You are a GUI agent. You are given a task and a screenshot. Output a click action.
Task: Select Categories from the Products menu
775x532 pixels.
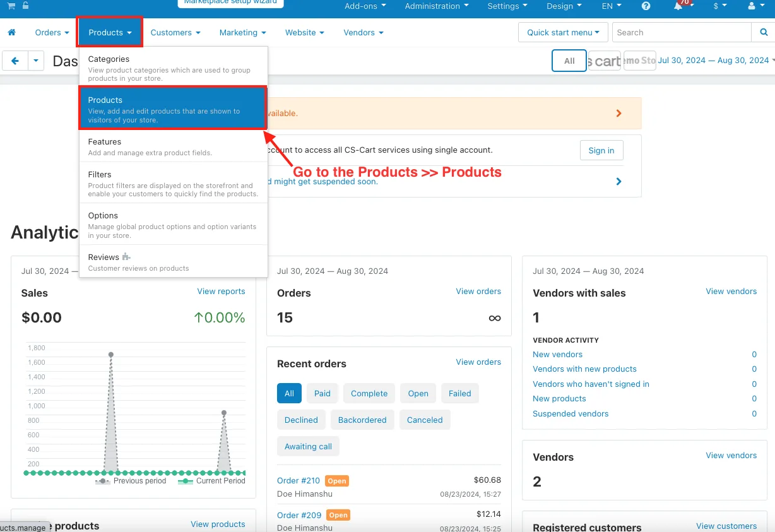[174, 68]
